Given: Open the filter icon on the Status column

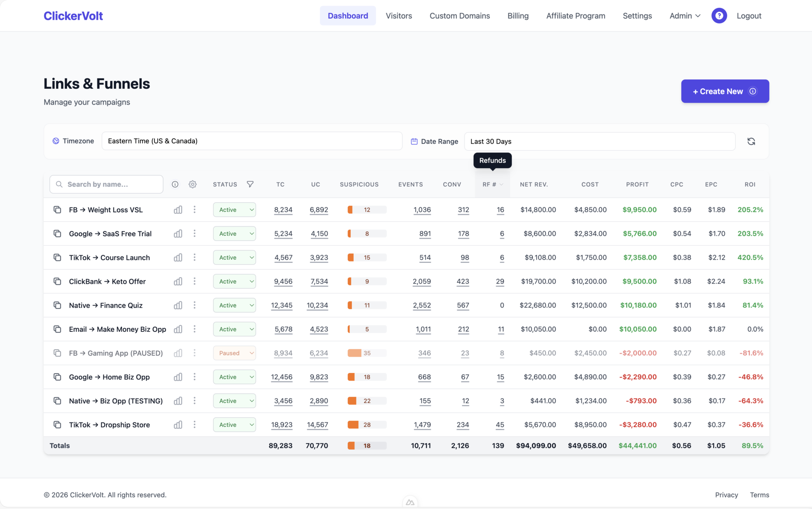Looking at the screenshot, I should [x=250, y=184].
